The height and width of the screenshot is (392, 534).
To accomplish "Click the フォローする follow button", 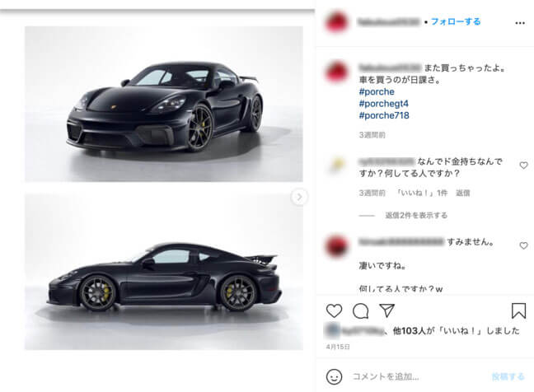I will click(456, 21).
